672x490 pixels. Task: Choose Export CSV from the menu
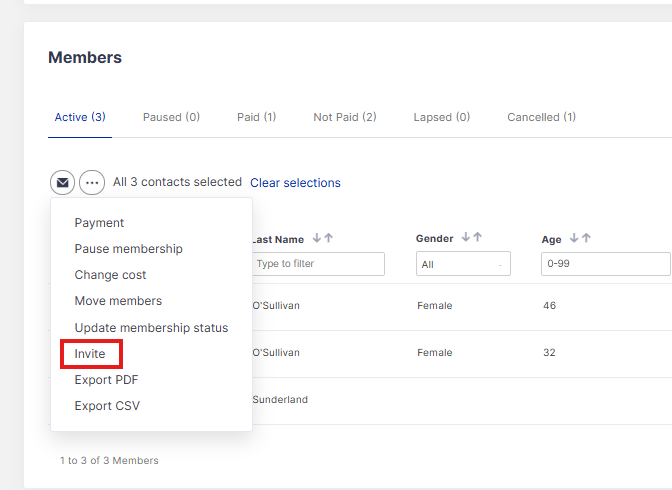click(107, 406)
